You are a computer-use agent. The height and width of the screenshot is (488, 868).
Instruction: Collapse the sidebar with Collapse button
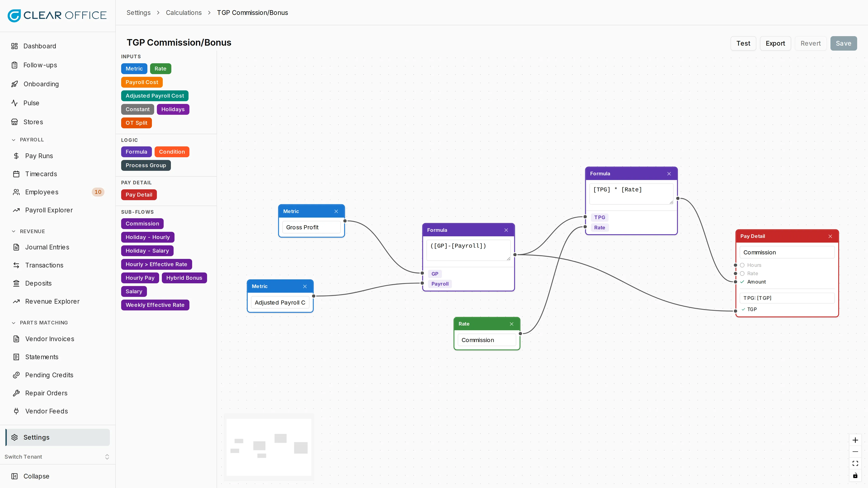(58, 476)
